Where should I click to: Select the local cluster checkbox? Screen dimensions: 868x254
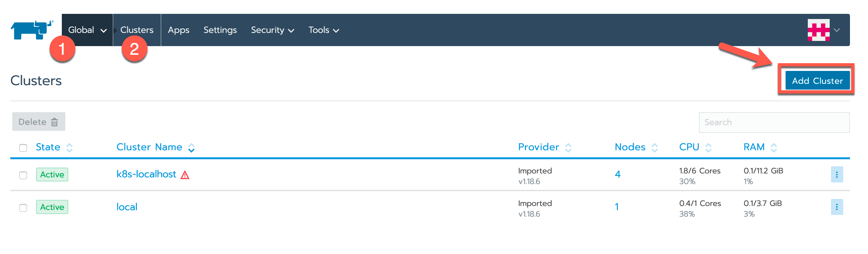point(23,208)
